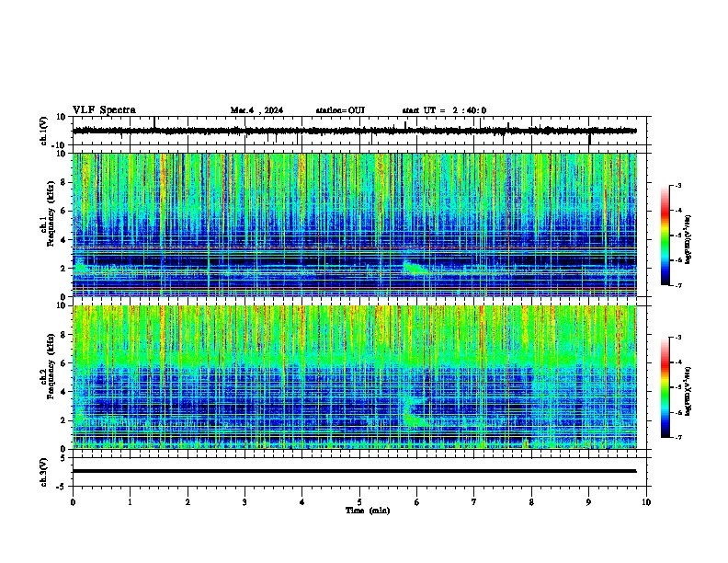The height and width of the screenshot is (563, 728).
Task: Click the time axis tick label "7"
Action: pyautogui.click(x=474, y=502)
